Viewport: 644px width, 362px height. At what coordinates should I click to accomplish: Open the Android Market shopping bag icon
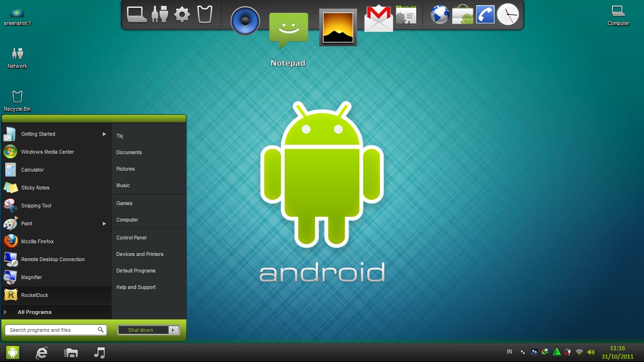(462, 15)
